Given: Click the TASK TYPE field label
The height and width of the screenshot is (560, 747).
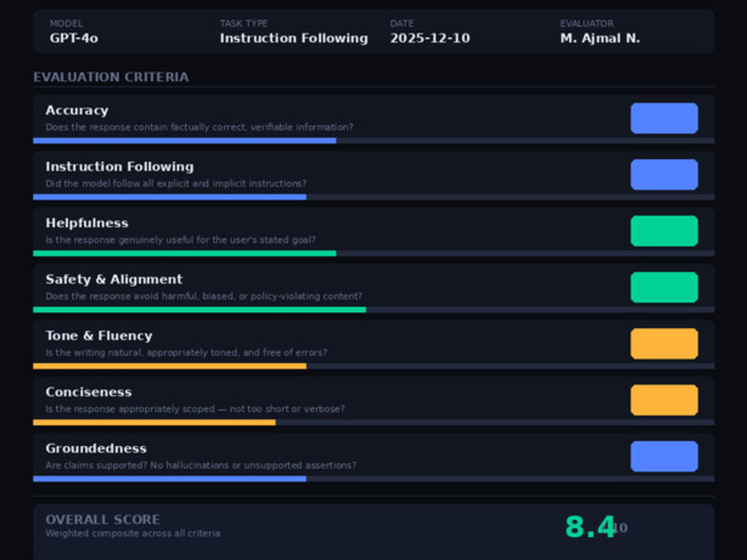Looking at the screenshot, I should (244, 23).
